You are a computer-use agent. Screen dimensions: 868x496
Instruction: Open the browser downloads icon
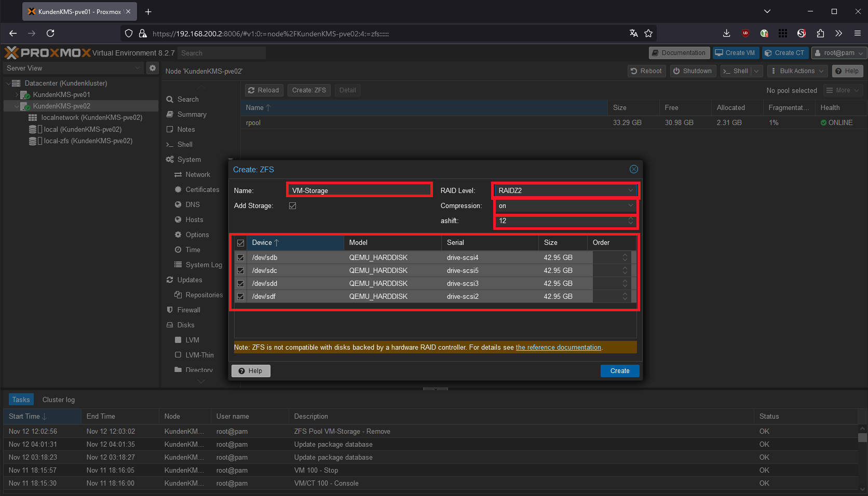pyautogui.click(x=726, y=33)
